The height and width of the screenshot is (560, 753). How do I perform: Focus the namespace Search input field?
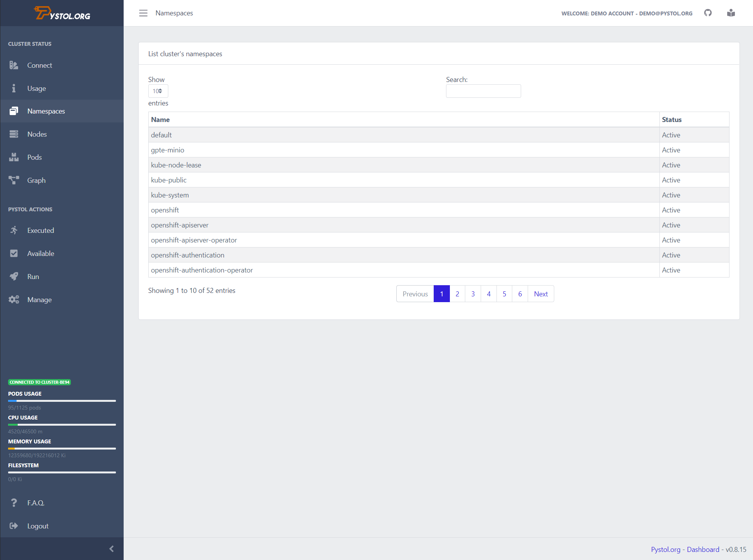click(483, 91)
